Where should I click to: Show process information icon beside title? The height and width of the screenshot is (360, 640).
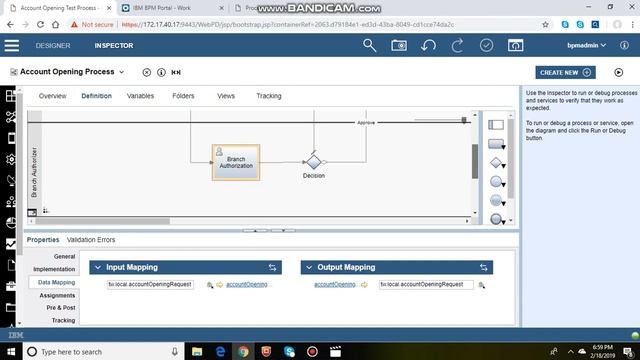161,72
